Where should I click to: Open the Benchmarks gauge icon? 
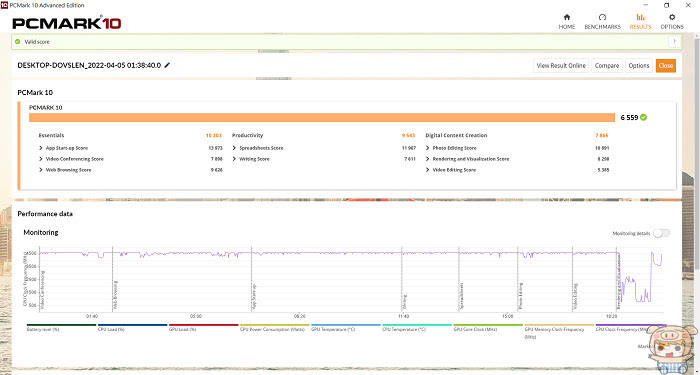[602, 17]
